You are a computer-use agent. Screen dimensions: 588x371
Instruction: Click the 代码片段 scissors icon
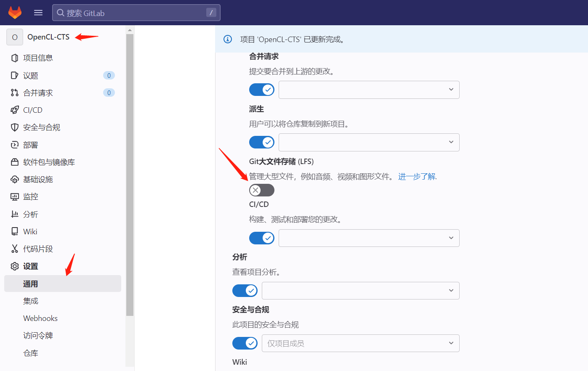pyautogui.click(x=15, y=249)
